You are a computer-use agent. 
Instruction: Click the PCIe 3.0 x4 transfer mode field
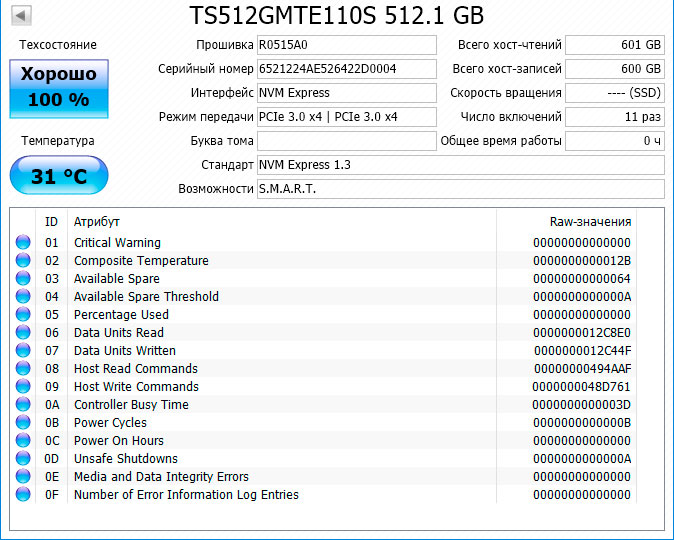(346, 117)
